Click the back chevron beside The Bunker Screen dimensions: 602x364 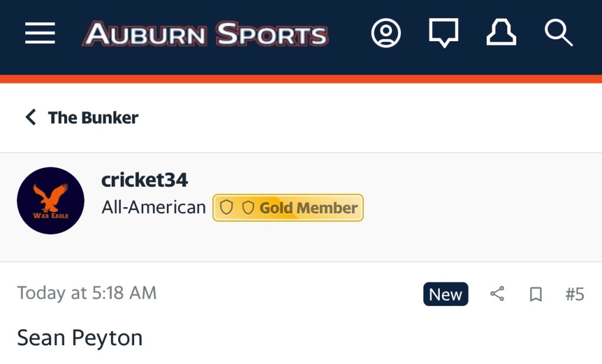31,117
